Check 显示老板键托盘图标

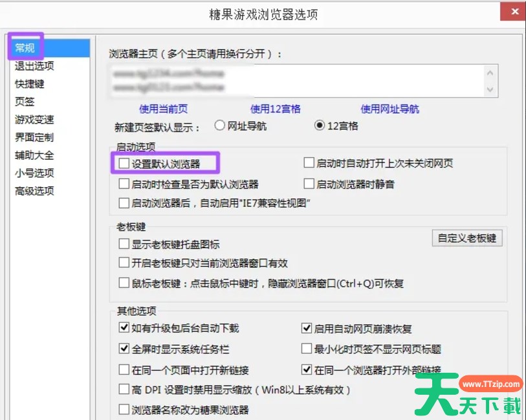[x=123, y=243]
